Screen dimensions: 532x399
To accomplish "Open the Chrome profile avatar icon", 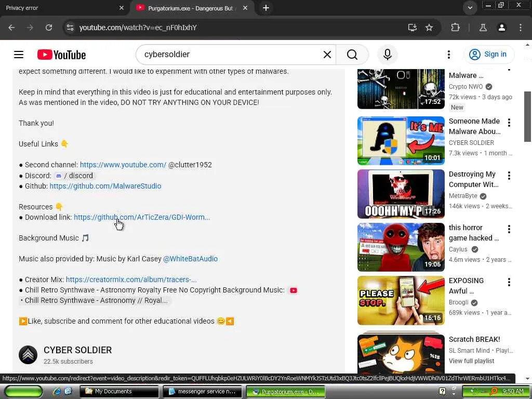I will 502,28.
